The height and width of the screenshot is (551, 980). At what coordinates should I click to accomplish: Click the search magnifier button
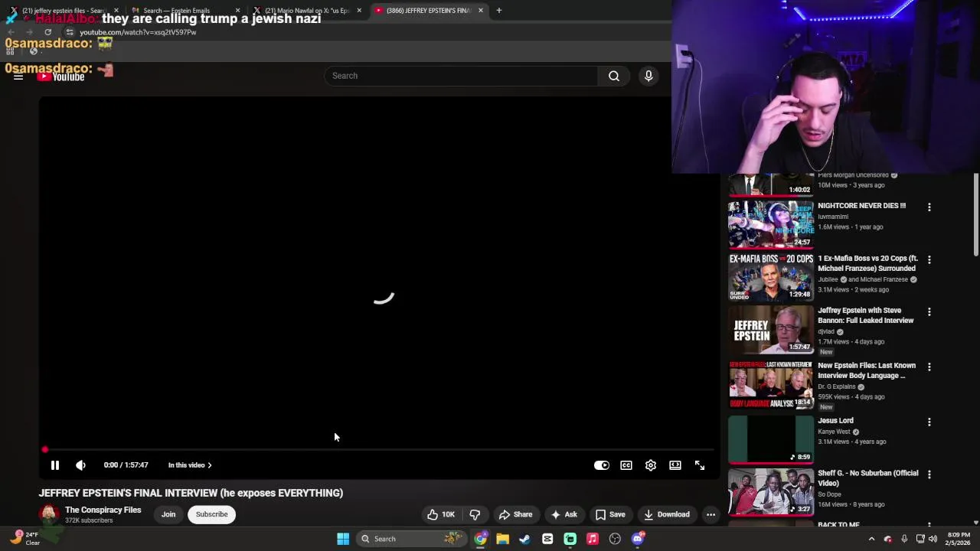(614, 76)
